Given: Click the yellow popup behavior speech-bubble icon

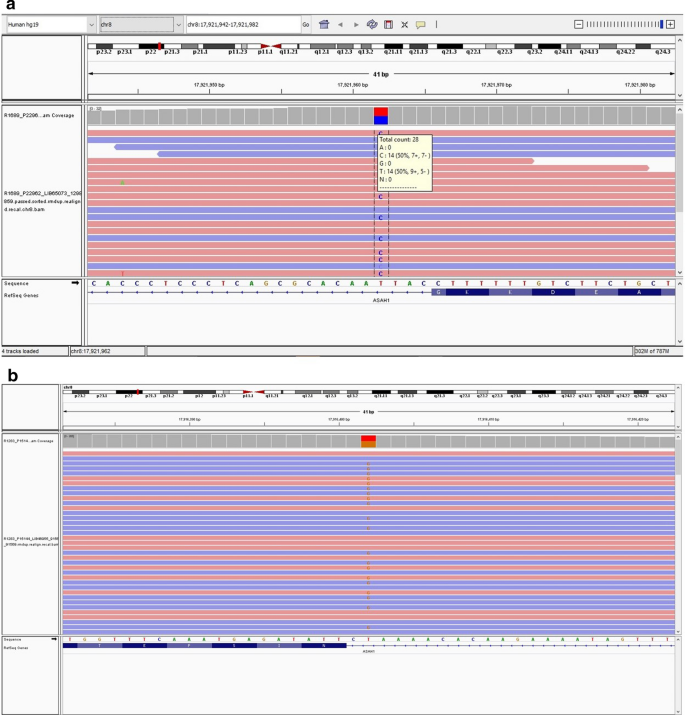Looking at the screenshot, I should click(x=420, y=25).
